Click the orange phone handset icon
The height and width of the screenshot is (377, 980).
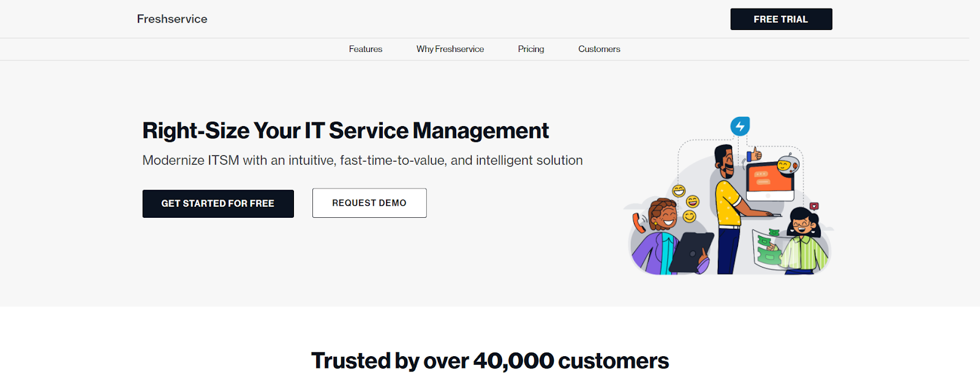639,222
